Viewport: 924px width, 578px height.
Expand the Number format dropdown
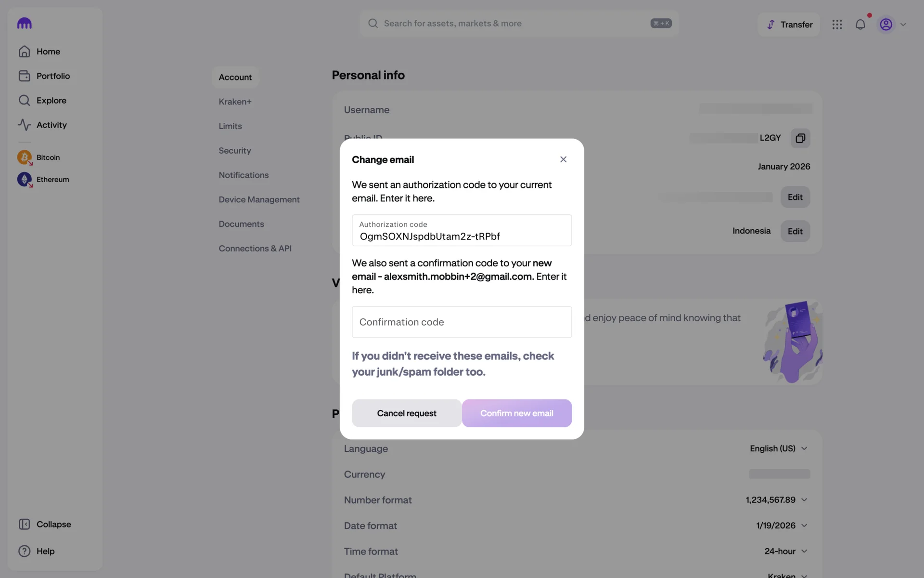(x=776, y=500)
